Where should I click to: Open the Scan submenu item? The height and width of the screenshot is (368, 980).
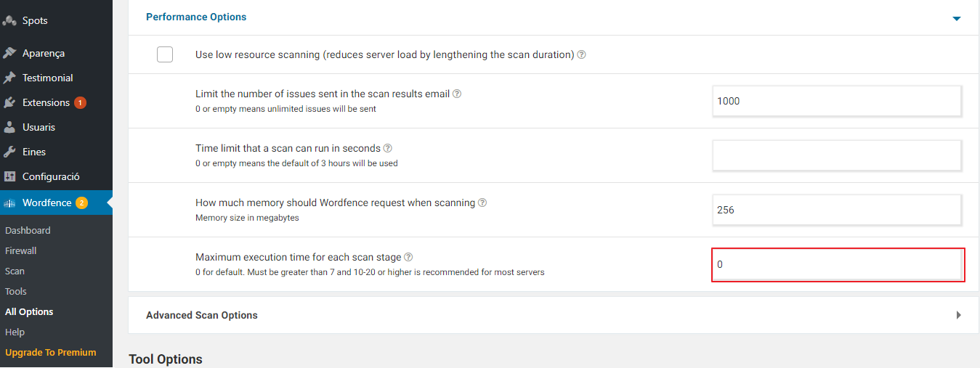tap(15, 271)
